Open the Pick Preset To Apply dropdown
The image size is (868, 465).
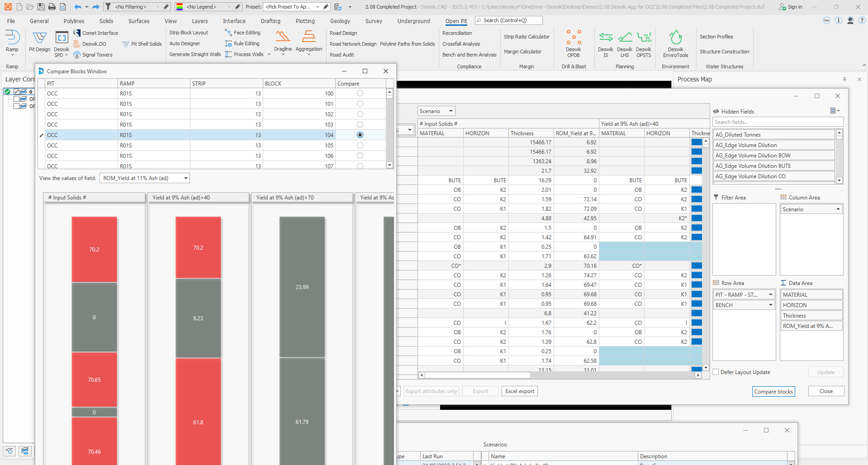point(317,7)
